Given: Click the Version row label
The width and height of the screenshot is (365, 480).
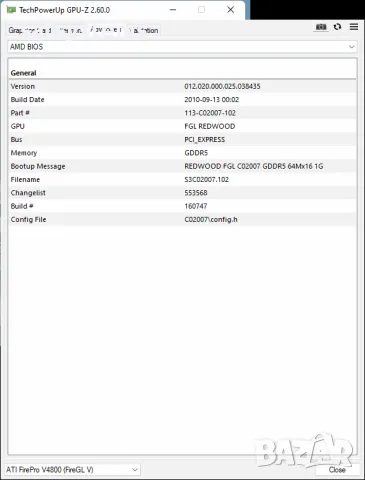Looking at the screenshot, I should (x=23, y=86).
